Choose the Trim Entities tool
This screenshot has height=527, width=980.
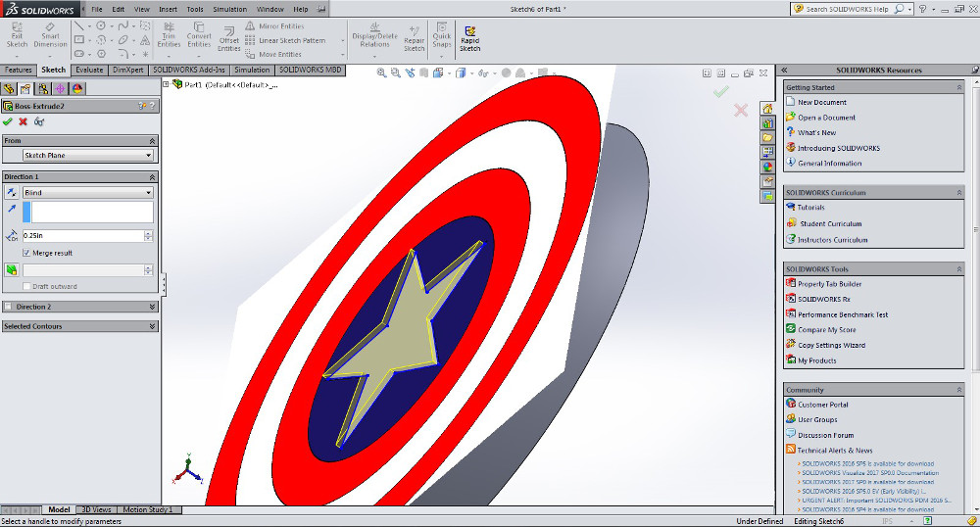(x=169, y=35)
